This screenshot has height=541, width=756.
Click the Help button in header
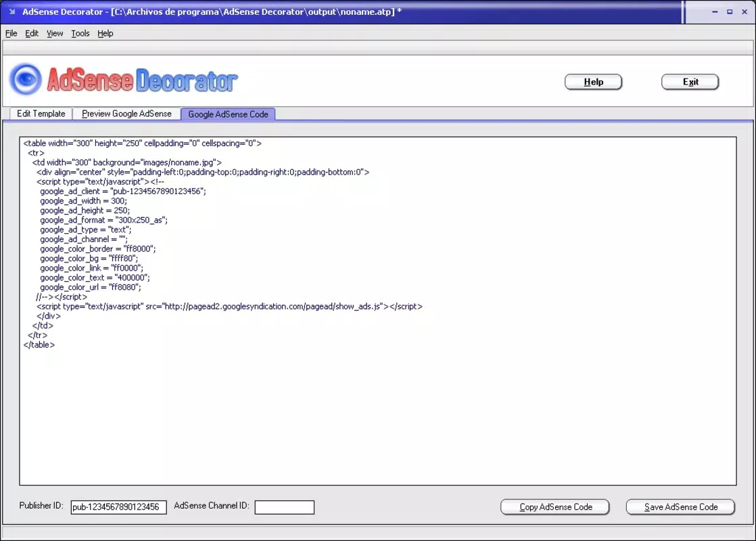tap(593, 82)
